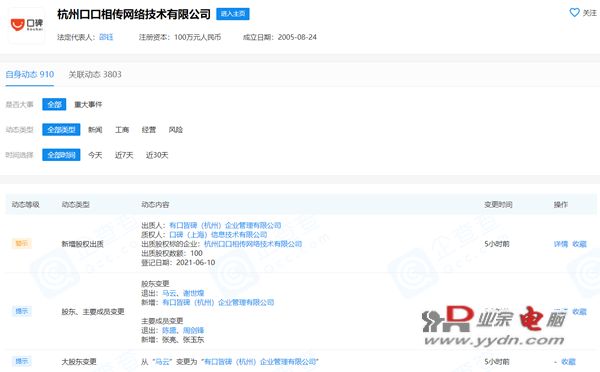Open company homepage via 进入主页 button
600x372 pixels.
[233, 14]
